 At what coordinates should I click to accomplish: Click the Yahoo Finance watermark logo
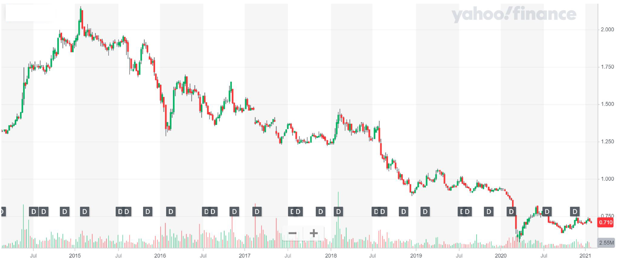(x=514, y=14)
